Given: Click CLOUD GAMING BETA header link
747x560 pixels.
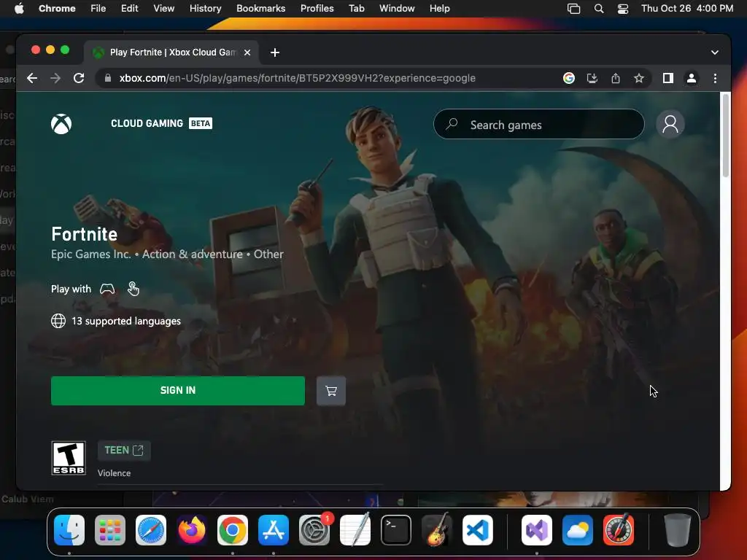Looking at the screenshot, I should [x=161, y=123].
